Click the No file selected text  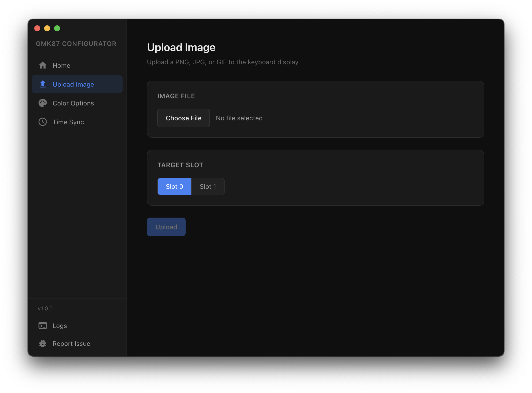pos(239,118)
